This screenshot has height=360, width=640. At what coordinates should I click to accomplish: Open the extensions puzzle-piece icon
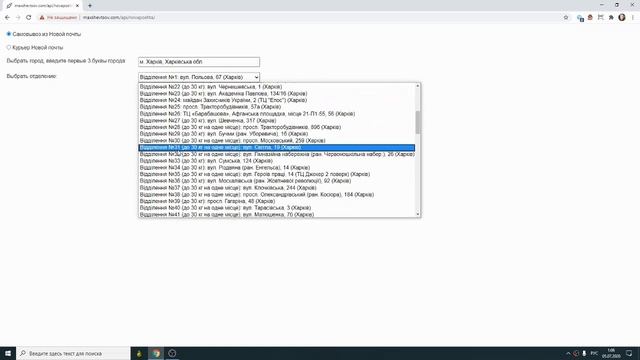611,18
